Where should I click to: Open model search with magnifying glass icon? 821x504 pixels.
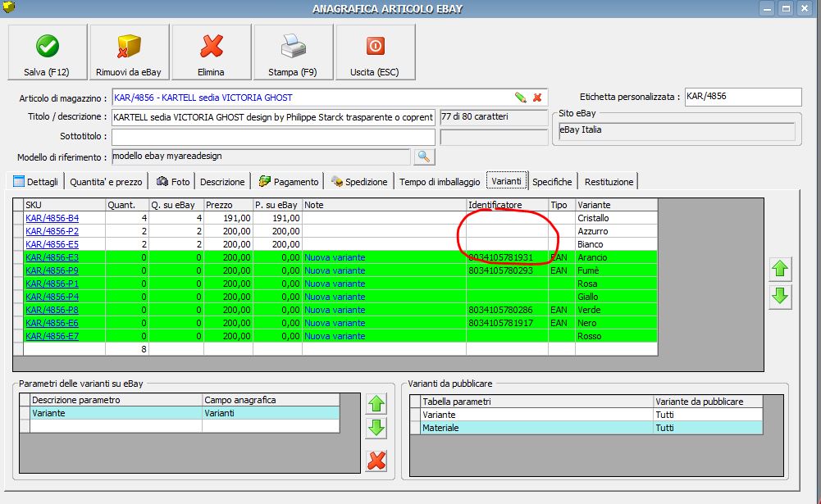coord(424,157)
